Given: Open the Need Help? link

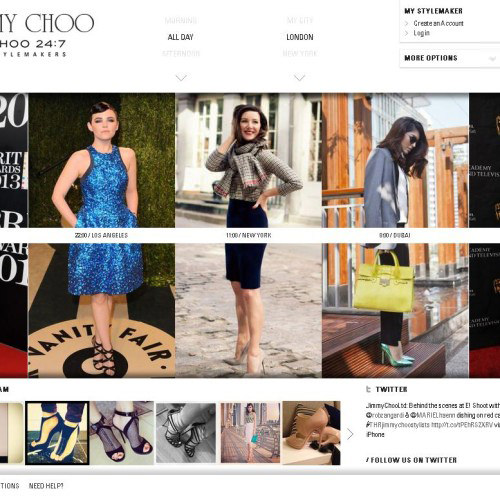Looking at the screenshot, I should 46,486.
